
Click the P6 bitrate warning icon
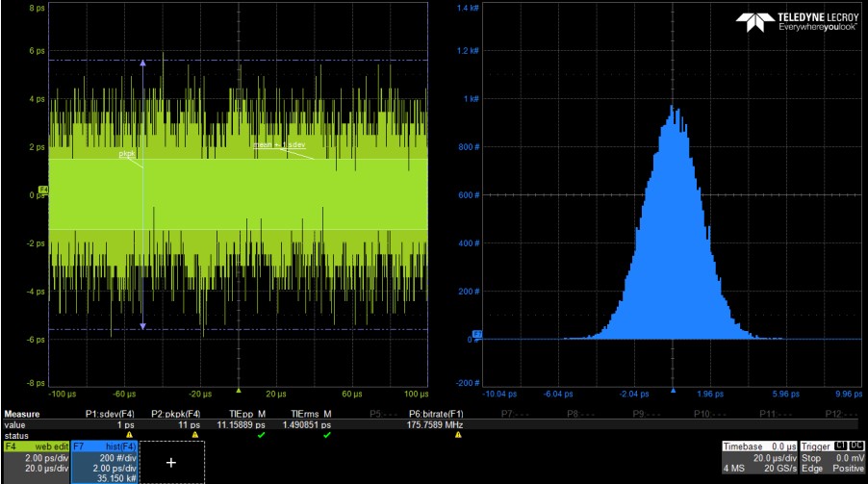pyautogui.click(x=458, y=434)
